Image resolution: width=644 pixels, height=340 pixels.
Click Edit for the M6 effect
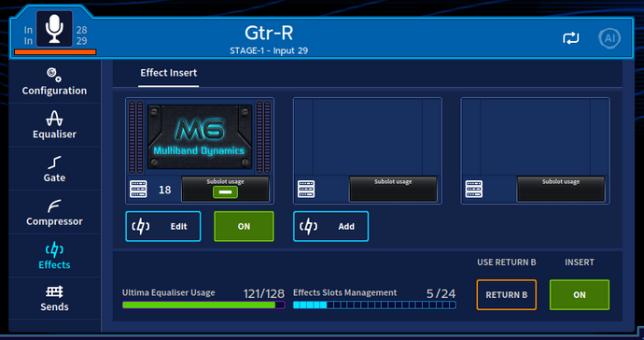163,226
